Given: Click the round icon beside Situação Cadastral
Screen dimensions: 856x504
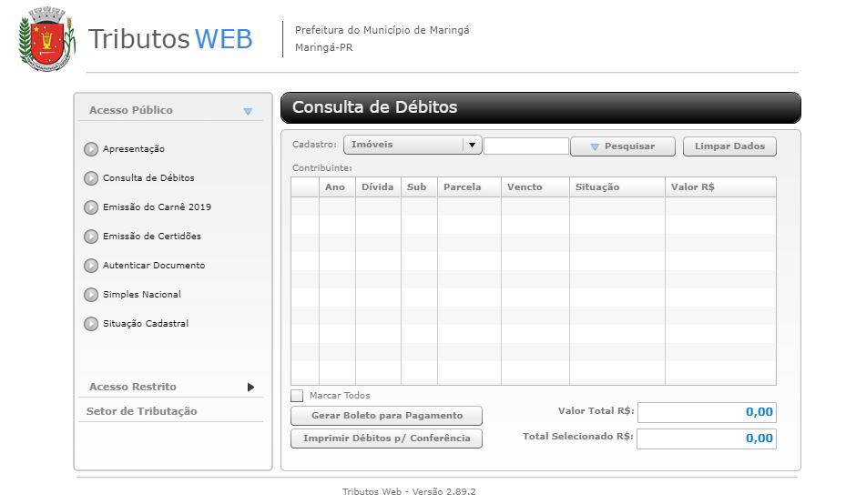Looking at the screenshot, I should pyautogui.click(x=91, y=324).
